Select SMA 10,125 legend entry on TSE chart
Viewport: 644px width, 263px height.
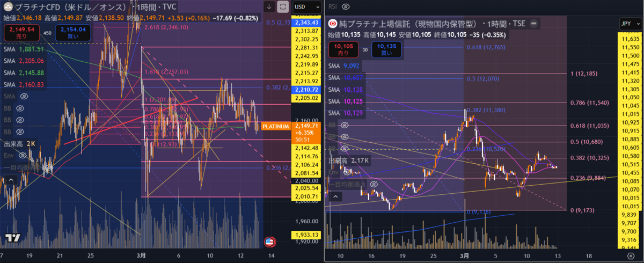coord(347,101)
